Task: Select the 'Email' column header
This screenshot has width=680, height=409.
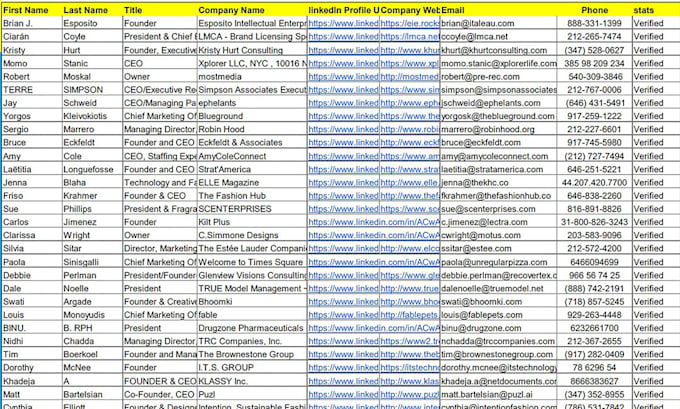Action: point(498,10)
